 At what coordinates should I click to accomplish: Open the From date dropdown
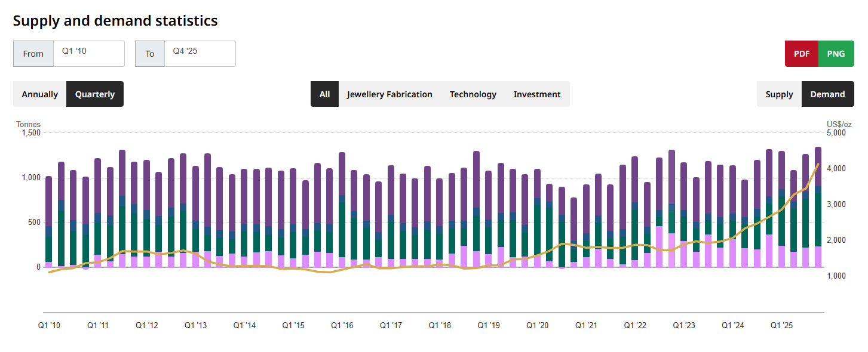point(88,54)
